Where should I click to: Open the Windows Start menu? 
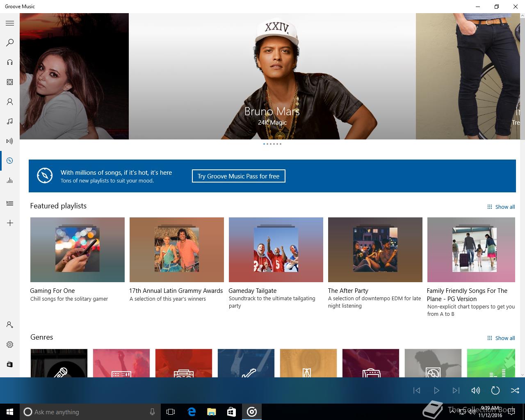click(10, 412)
